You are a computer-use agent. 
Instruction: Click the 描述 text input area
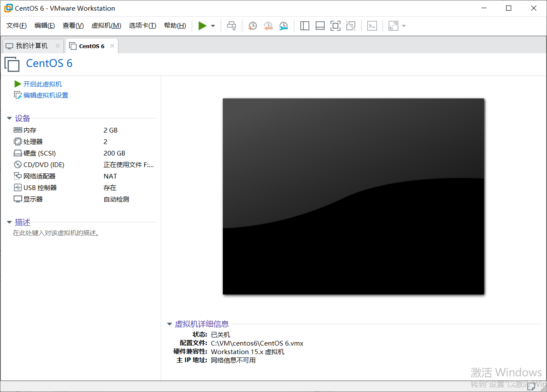(x=56, y=233)
